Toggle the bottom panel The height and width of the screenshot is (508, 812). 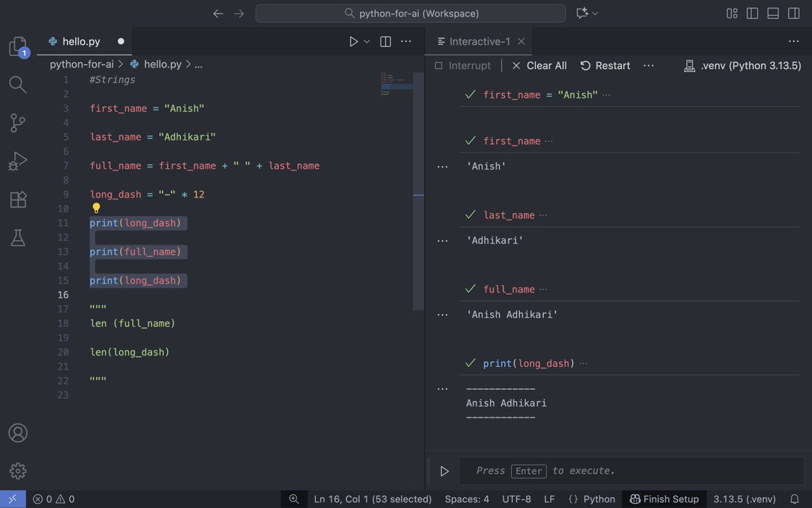click(x=773, y=14)
